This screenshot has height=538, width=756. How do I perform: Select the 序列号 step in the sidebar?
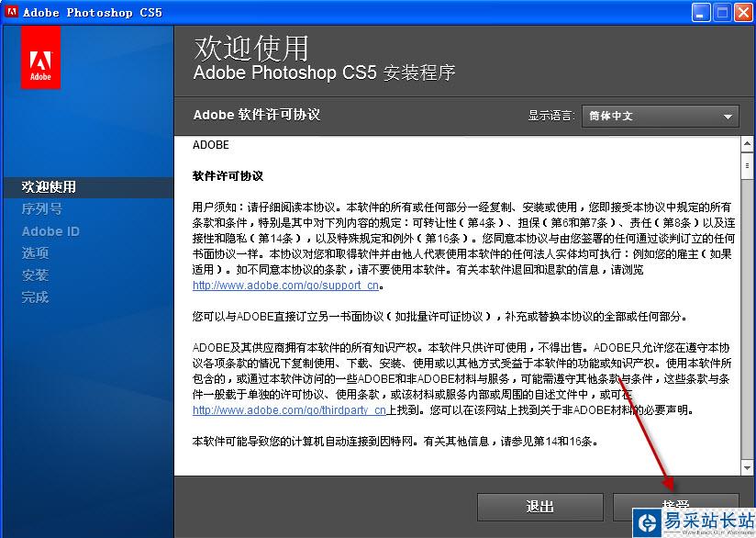[42, 209]
